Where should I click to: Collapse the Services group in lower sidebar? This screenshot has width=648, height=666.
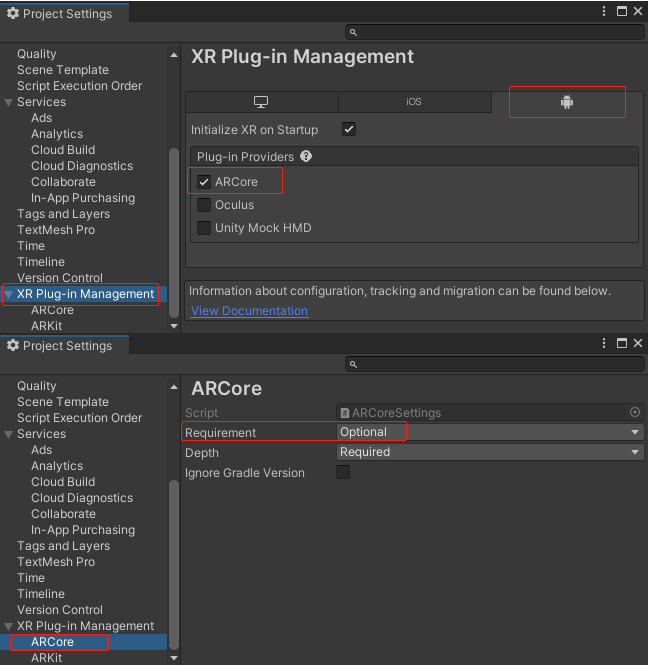pyautogui.click(x=8, y=435)
